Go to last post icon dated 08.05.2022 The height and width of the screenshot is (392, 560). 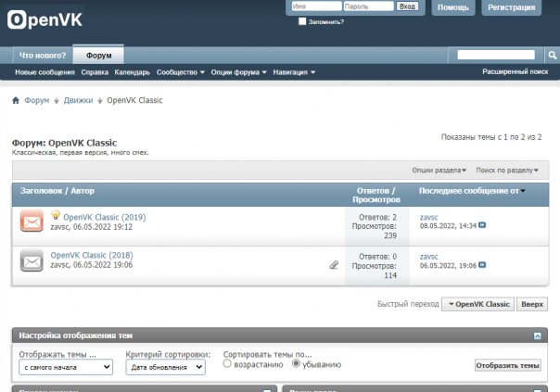[x=482, y=225]
